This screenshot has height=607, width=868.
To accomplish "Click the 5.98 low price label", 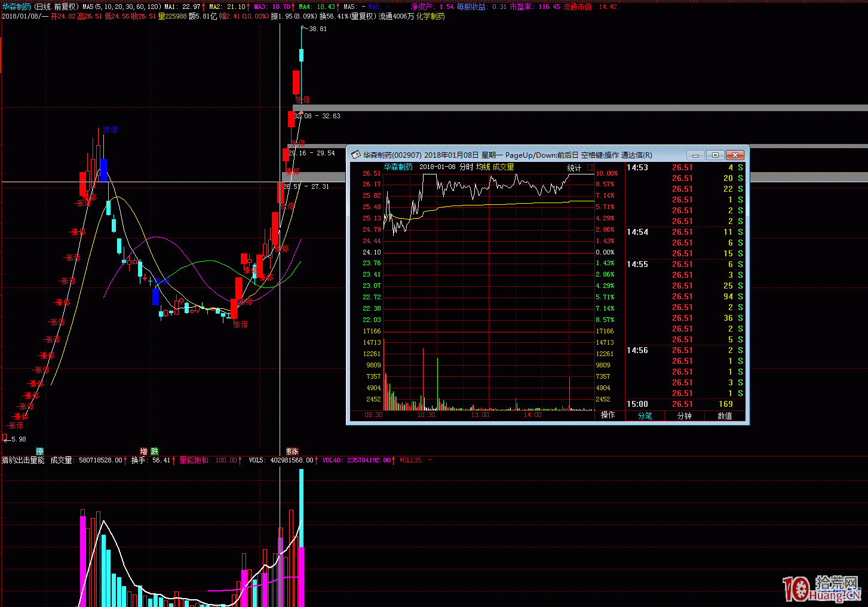I will (18, 439).
